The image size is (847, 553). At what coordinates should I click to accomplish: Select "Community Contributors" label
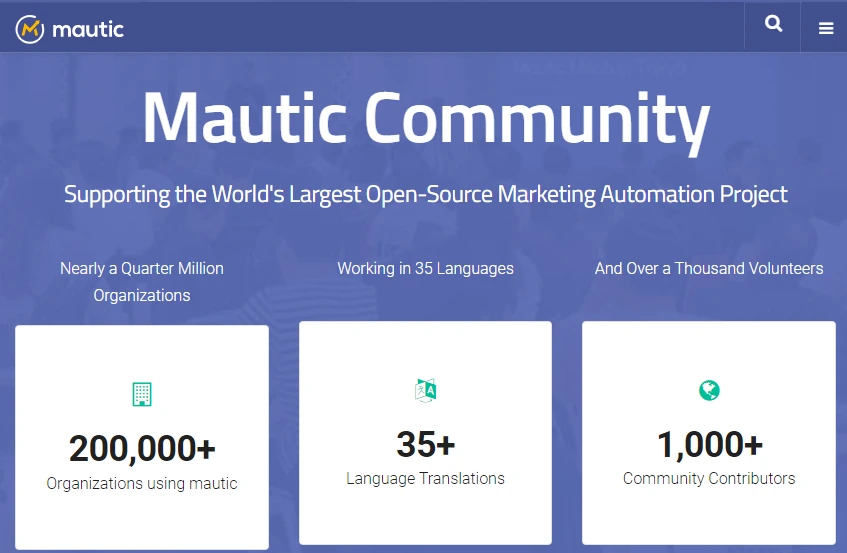coord(709,478)
